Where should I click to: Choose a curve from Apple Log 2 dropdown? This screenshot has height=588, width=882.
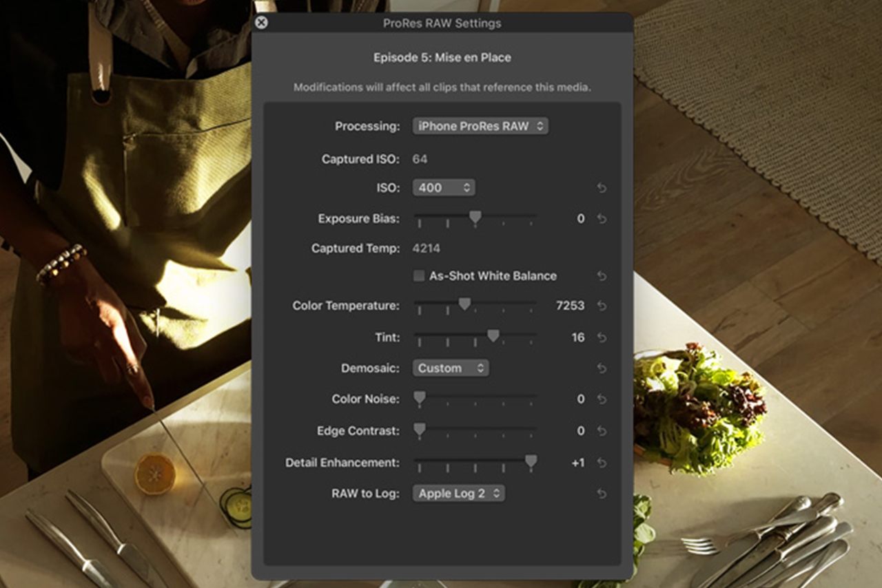pyautogui.click(x=458, y=493)
